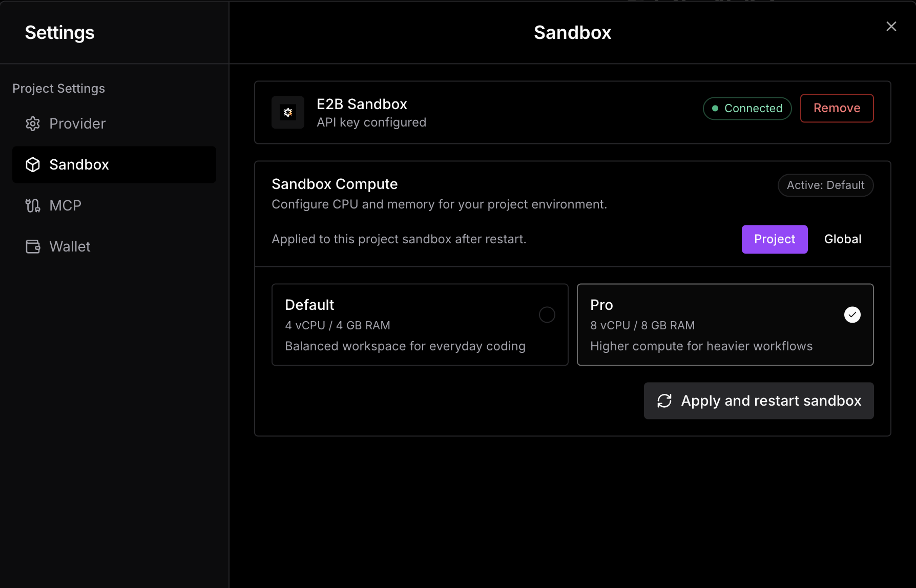Click the Sandbox cube icon in sidebar

pyautogui.click(x=33, y=164)
